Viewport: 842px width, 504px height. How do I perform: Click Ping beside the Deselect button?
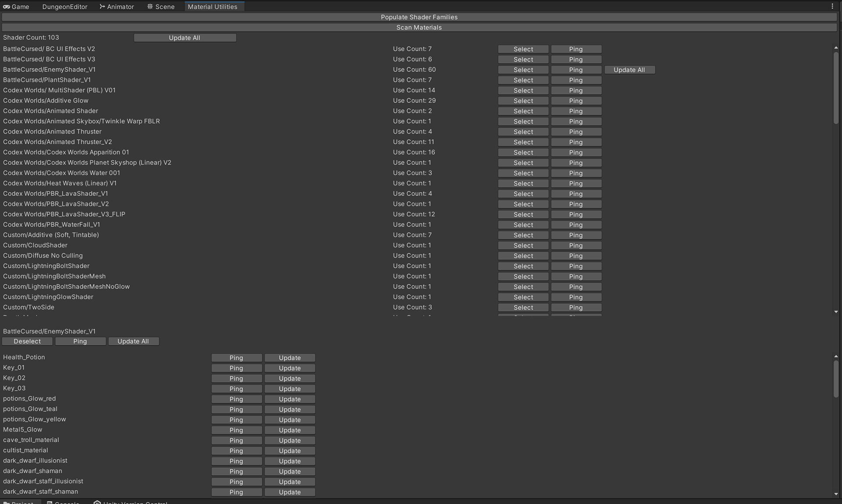80,341
